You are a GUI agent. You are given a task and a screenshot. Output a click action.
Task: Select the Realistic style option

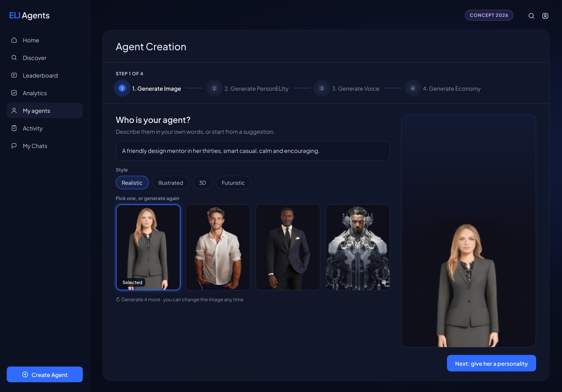[x=132, y=183]
